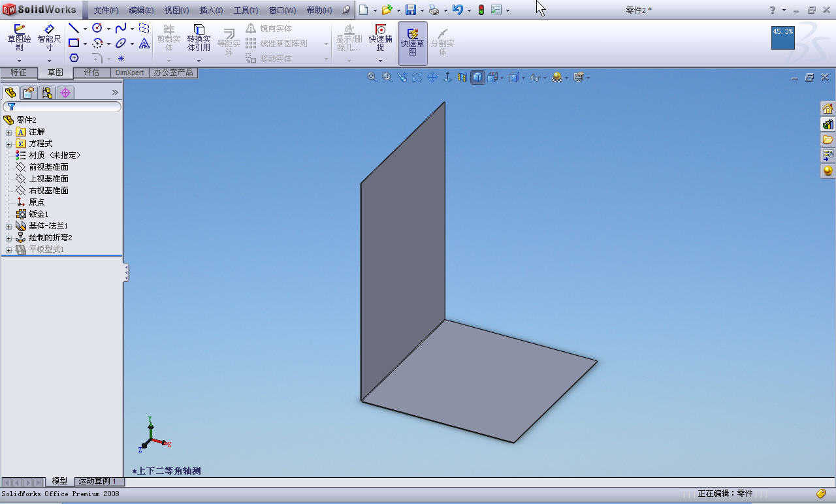Select the Spline sketch tool

tap(121, 28)
